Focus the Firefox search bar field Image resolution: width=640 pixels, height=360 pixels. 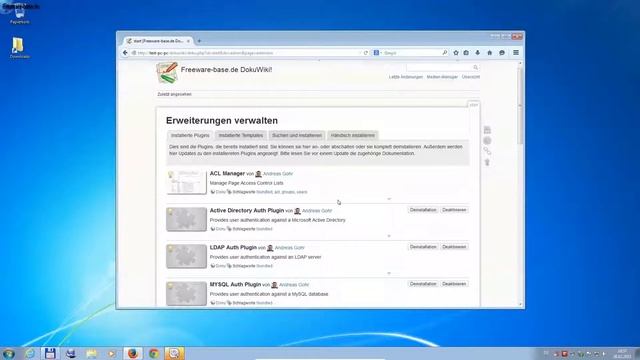[x=411, y=53]
